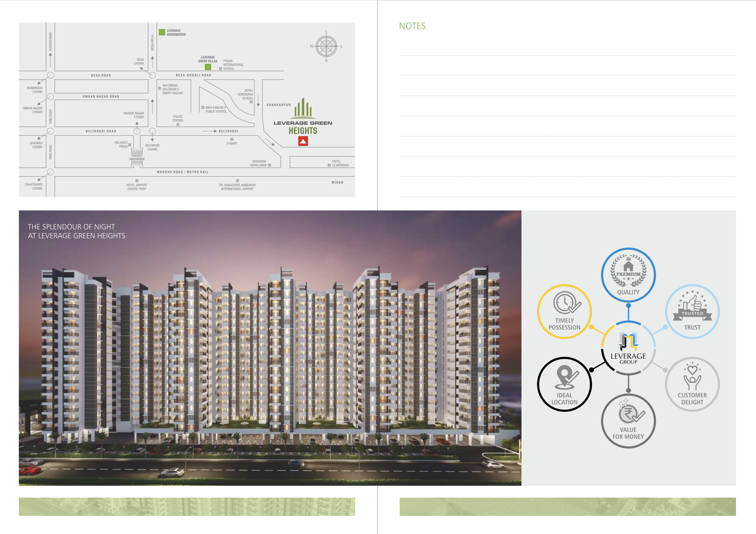Click the Trusted thumbs-up Trust icon
The width and height of the screenshot is (756, 534).
[692, 306]
